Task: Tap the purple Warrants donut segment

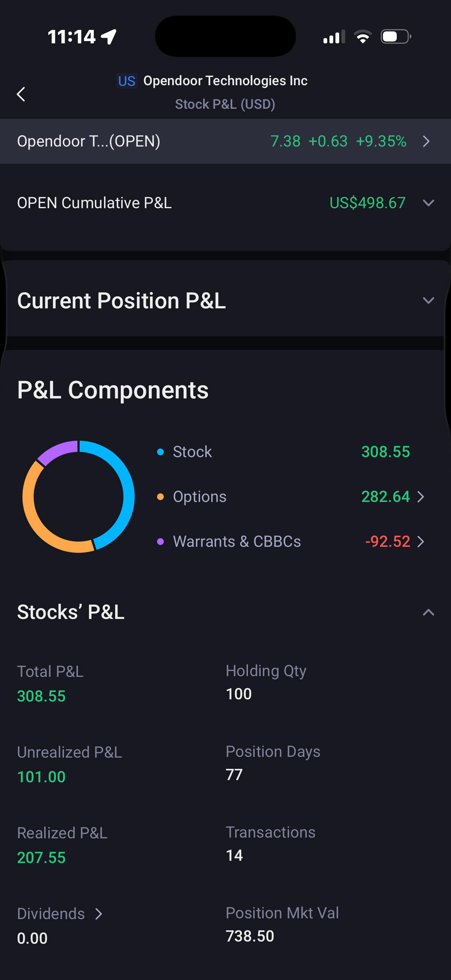Action: point(57,452)
